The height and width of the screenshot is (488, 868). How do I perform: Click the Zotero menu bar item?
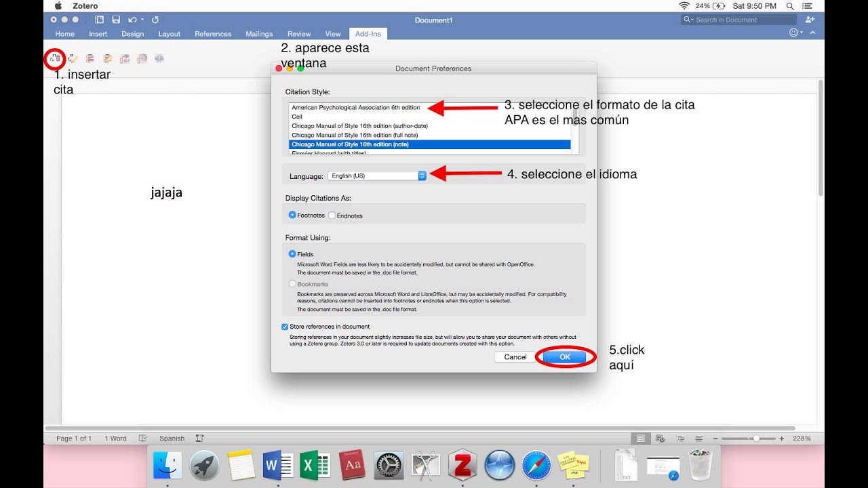(x=85, y=6)
